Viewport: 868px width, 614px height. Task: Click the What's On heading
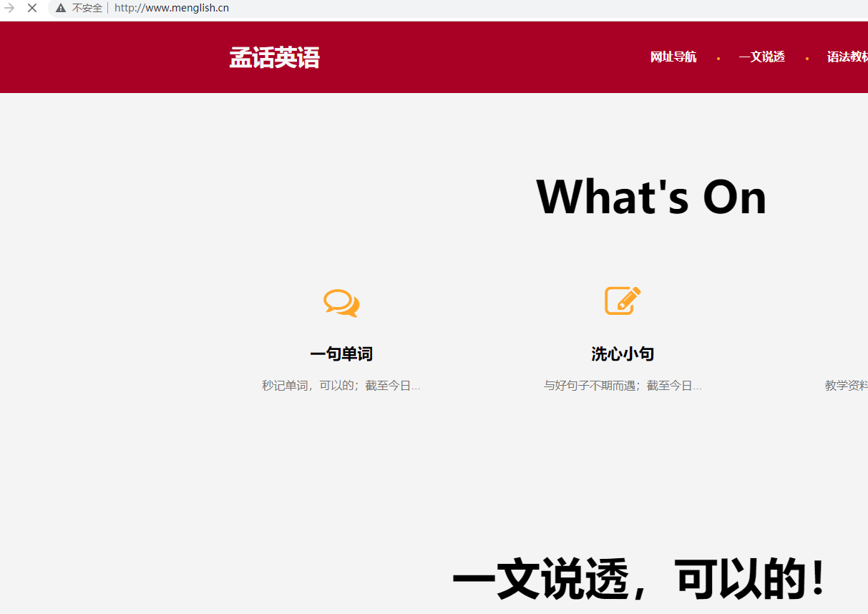pos(650,197)
